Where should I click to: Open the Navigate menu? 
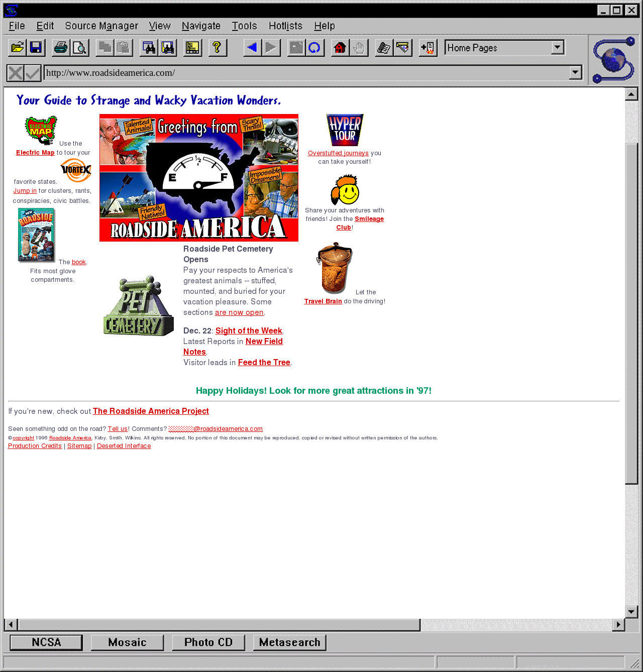click(x=201, y=26)
